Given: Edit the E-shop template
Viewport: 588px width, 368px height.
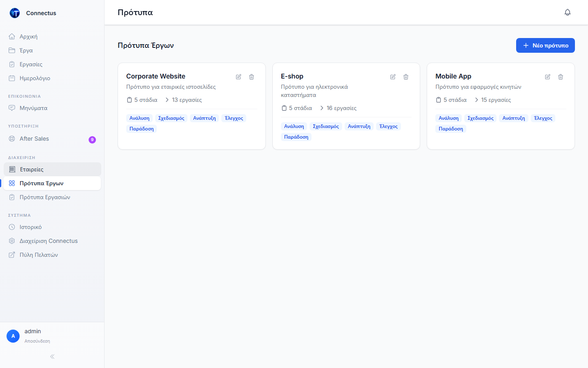Looking at the screenshot, I should coord(393,77).
